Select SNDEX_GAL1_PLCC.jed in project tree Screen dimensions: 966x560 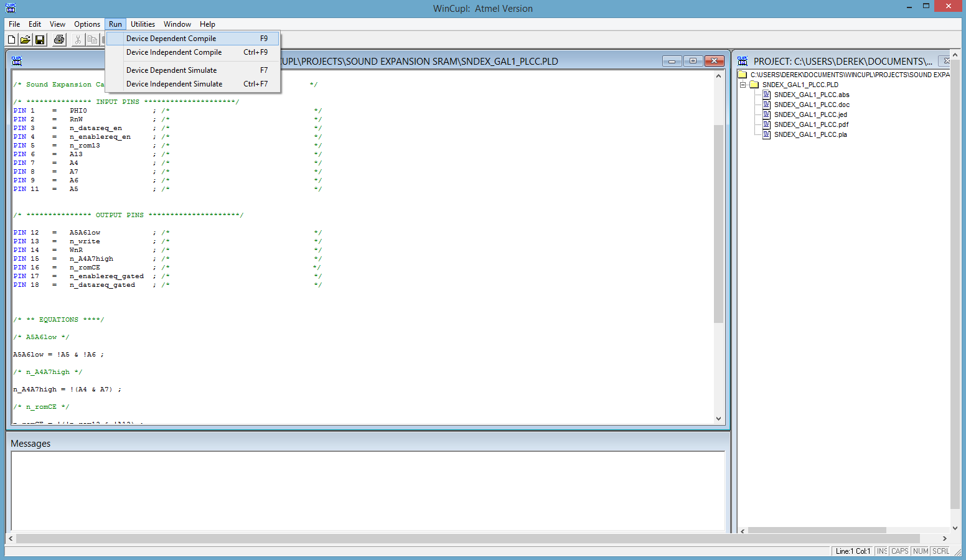coord(810,114)
